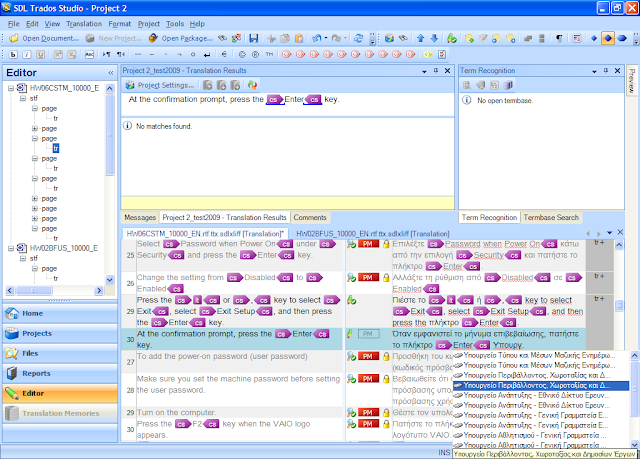Screen dimensions: 640x459
Task: Click the colorful icon beside Translation Results buttons
Action: click(x=252, y=85)
